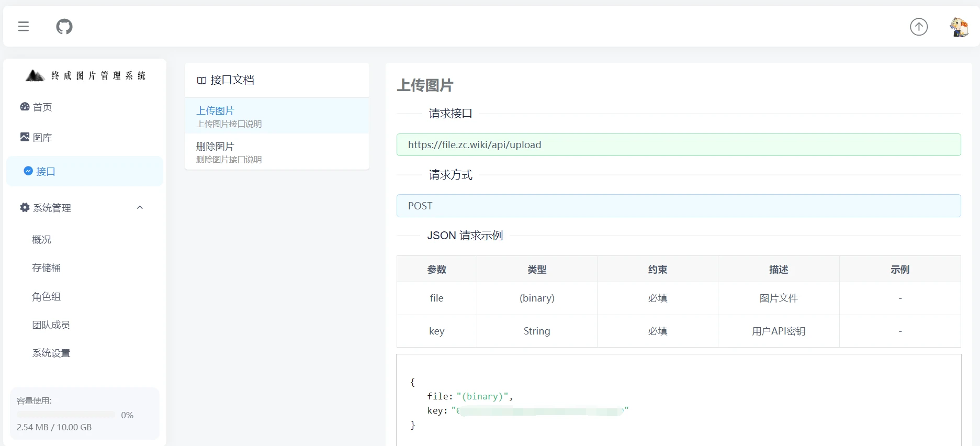Viewport: 980px width, 446px height.
Task: Open 存储桶 settings page
Action: point(47,268)
